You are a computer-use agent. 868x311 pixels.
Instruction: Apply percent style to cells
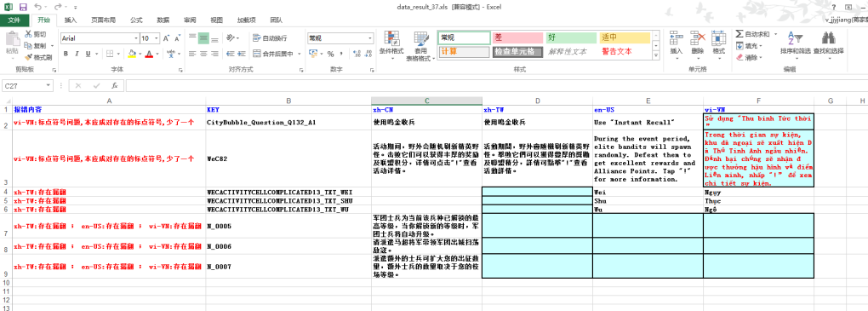click(330, 54)
